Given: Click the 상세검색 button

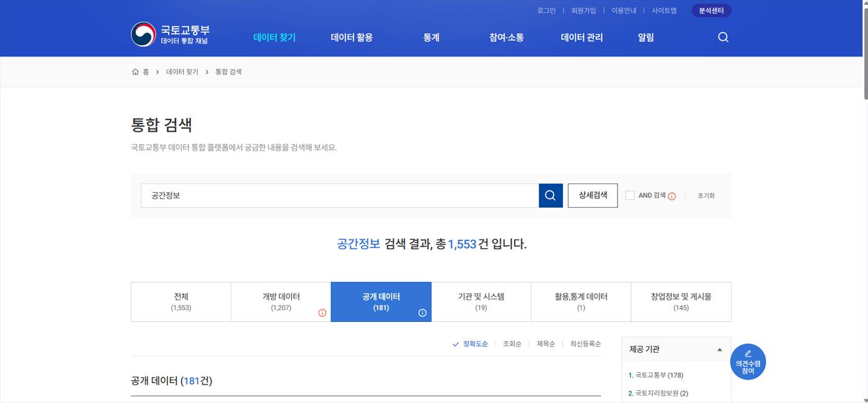Looking at the screenshot, I should (593, 195).
